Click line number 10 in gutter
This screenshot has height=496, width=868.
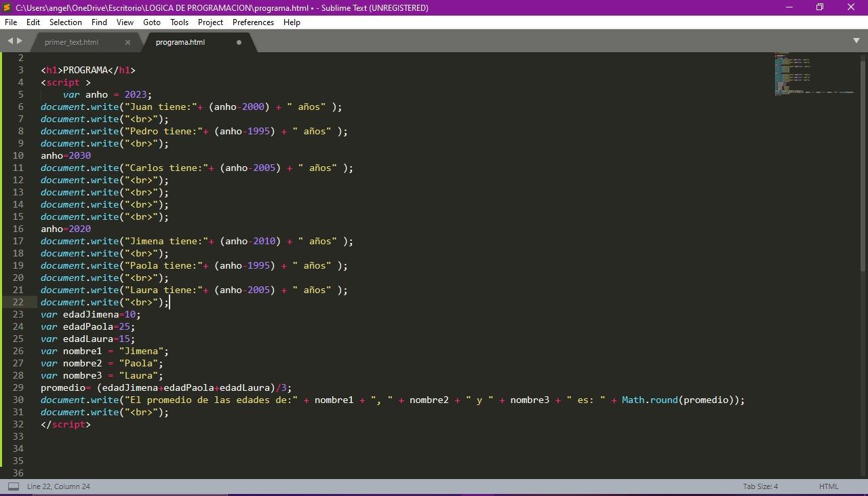click(18, 155)
